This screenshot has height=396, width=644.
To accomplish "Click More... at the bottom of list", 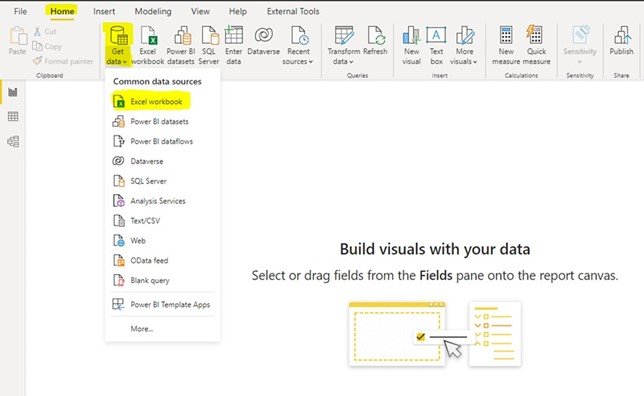I will pos(162,329).
